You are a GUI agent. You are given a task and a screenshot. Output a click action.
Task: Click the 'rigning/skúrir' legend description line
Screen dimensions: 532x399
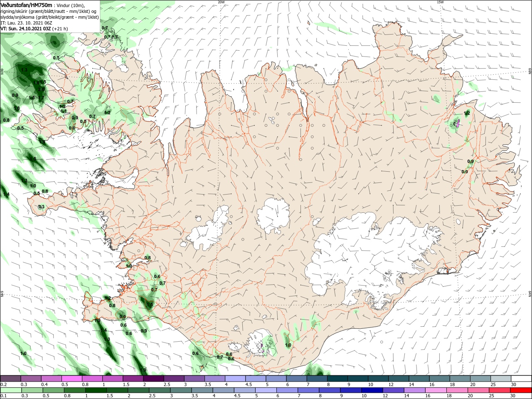[x=49, y=11]
